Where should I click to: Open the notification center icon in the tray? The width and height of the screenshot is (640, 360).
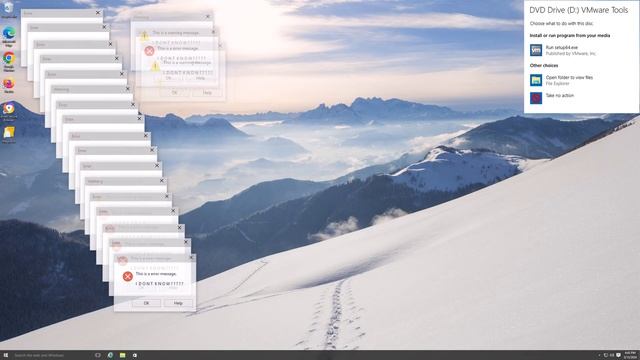[x=618, y=355]
